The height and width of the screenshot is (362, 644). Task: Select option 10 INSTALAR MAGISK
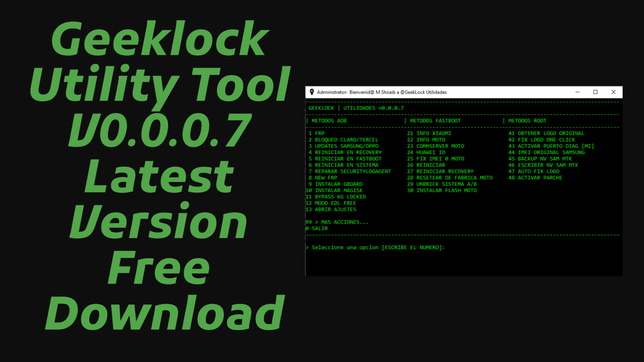334,190
